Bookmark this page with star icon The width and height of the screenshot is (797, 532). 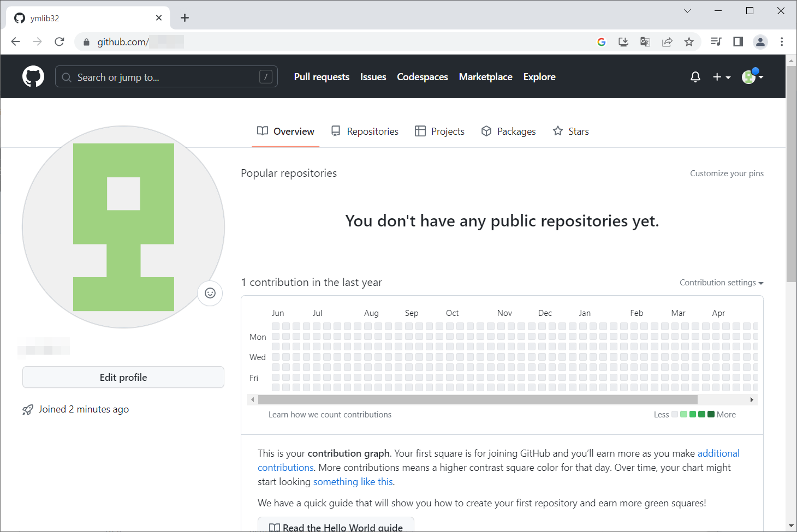pos(689,42)
